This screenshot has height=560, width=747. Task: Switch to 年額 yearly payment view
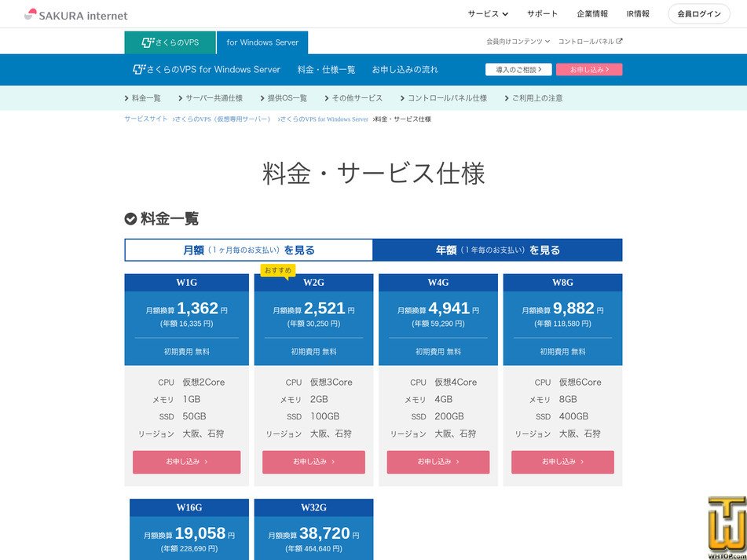click(x=498, y=250)
